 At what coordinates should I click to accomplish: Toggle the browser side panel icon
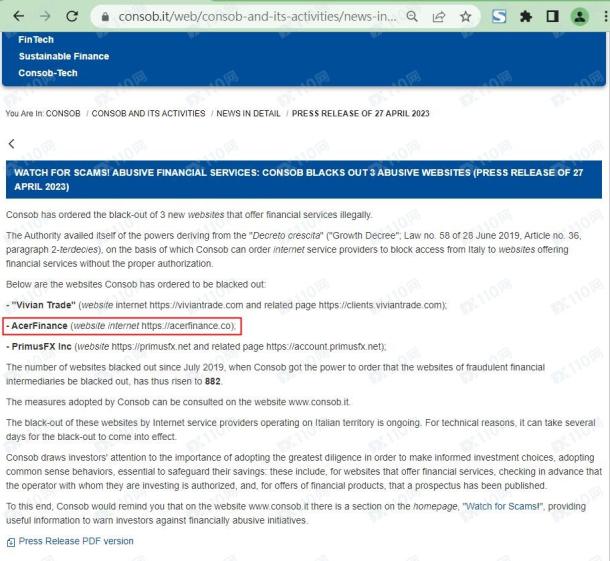click(x=552, y=16)
